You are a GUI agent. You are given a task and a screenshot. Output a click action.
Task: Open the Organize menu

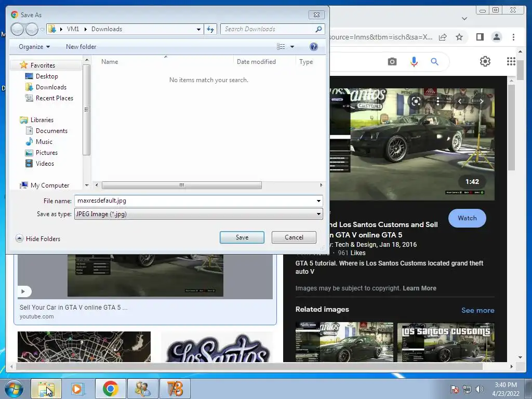[x=34, y=47]
